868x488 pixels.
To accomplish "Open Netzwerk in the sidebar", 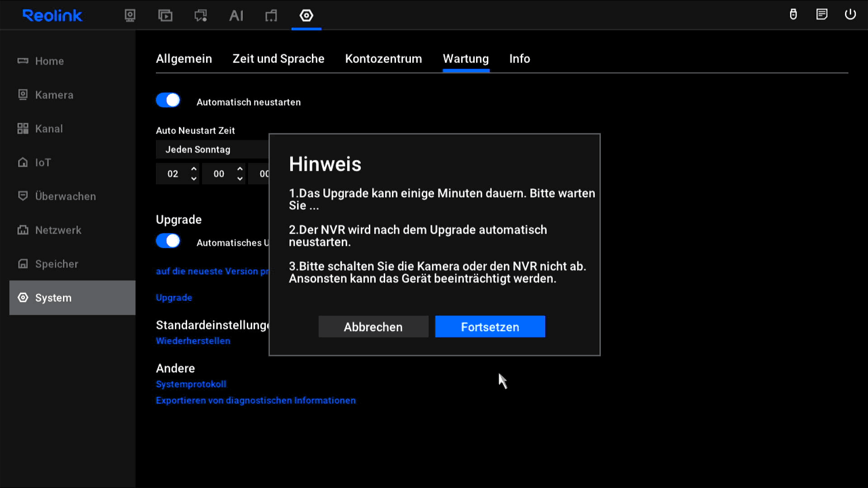I will click(x=72, y=230).
